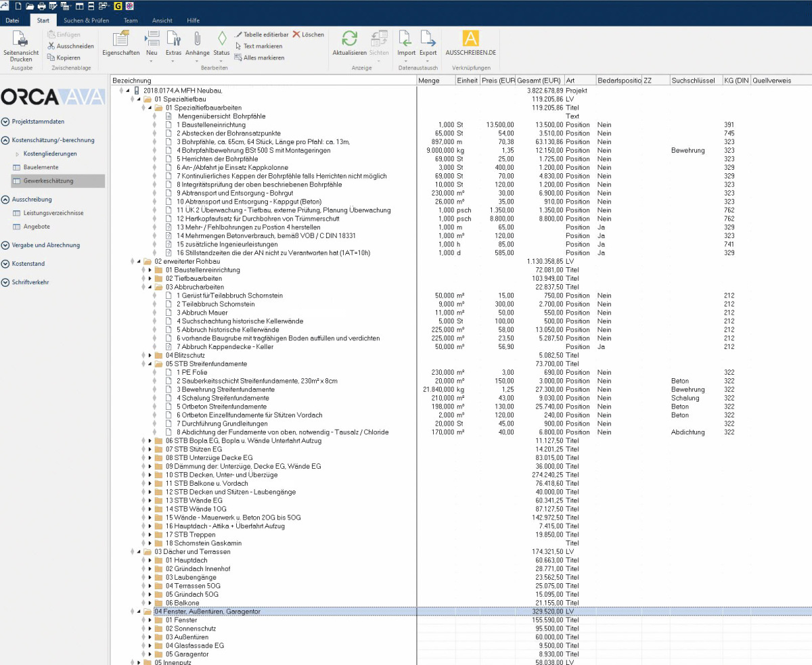This screenshot has width=812, height=665.
Task: Switch to the Team ribbon tab
Action: (x=131, y=20)
